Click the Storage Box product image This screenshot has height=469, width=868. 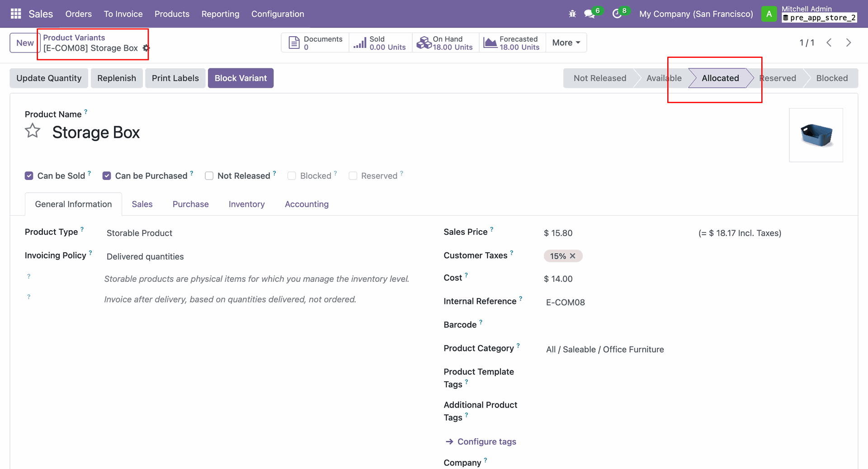coord(816,135)
